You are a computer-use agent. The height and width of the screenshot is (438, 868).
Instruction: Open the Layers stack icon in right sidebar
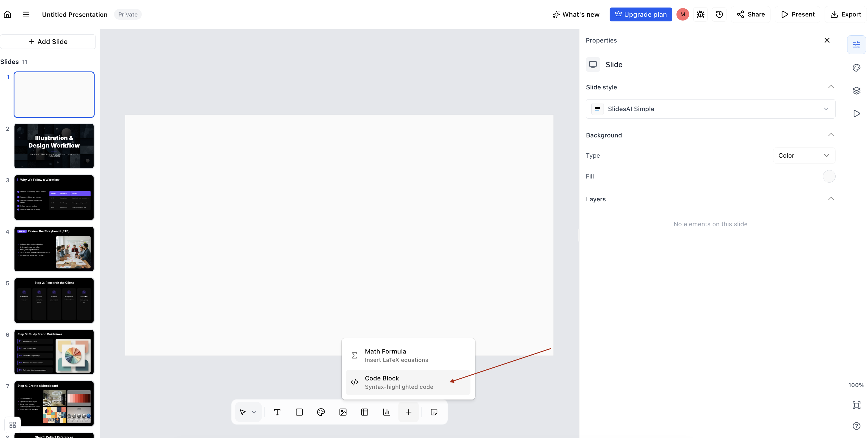point(856,91)
